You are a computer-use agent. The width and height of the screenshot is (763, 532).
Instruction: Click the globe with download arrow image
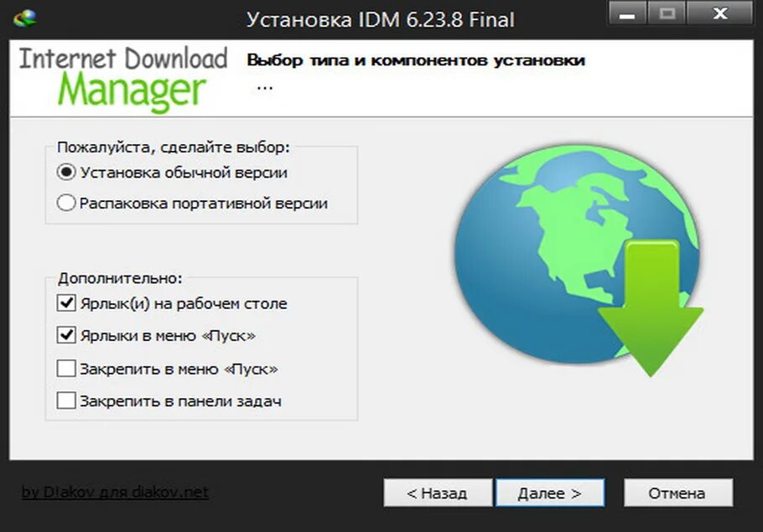tap(579, 261)
